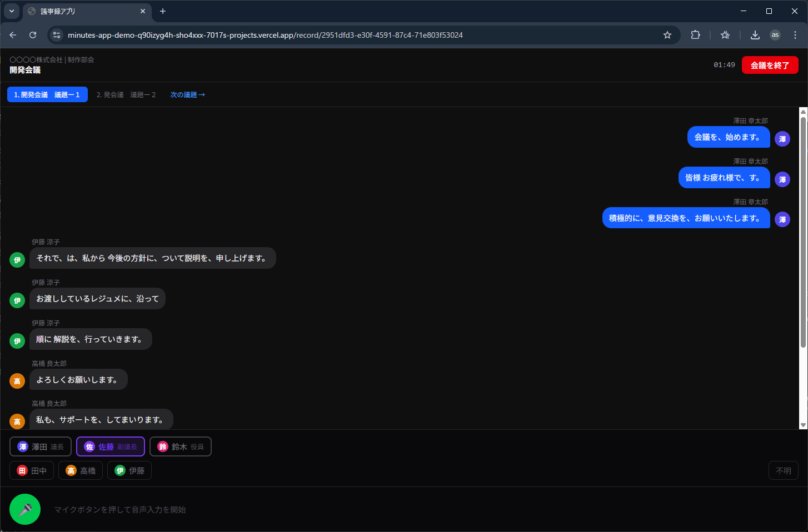Click the bookmark star icon in address bar
Viewport: 808px width, 532px height.
(x=667, y=35)
